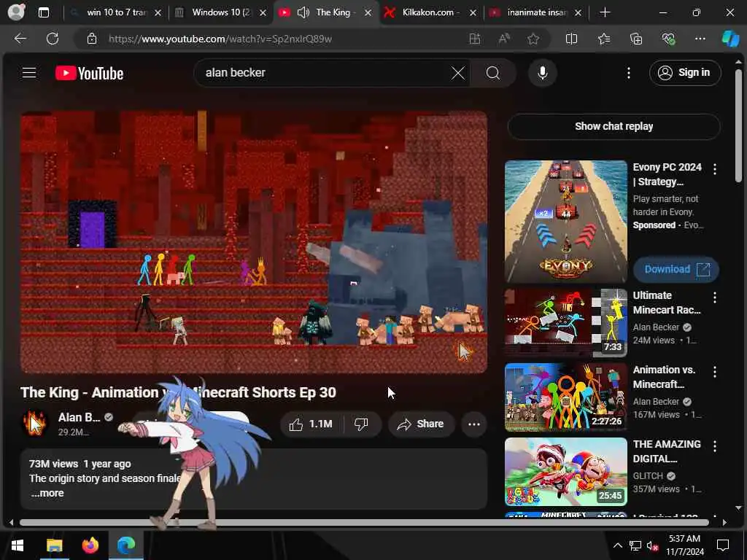Image resolution: width=747 pixels, height=560 pixels.
Task: Share the video
Action: (x=421, y=424)
